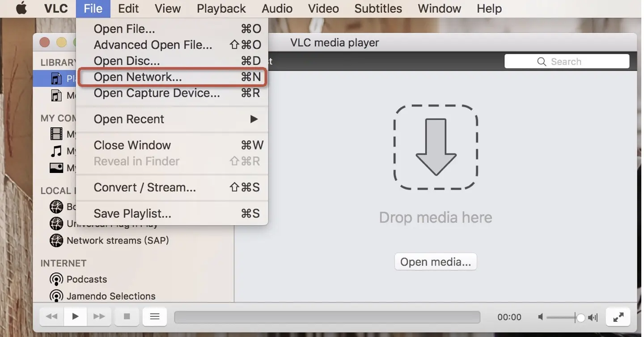644x337 pixels.
Task: Choose Close Window from File menu
Action: coord(172,145)
